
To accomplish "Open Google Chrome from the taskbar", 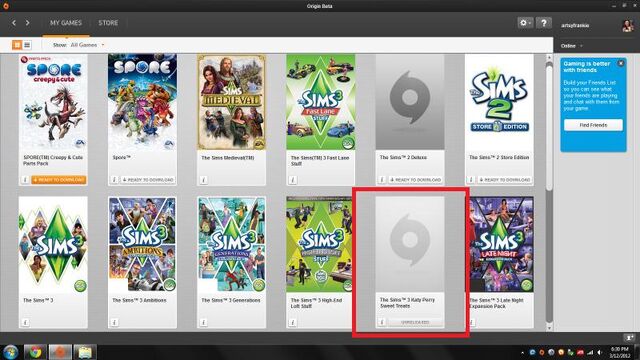I will (x=35, y=352).
